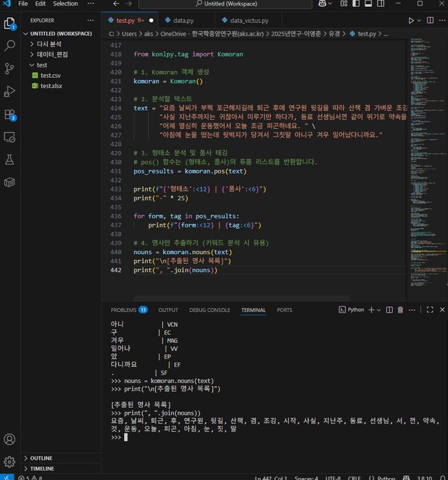Open the Run and Debug view
This screenshot has width=448, height=480.
pos(10,91)
